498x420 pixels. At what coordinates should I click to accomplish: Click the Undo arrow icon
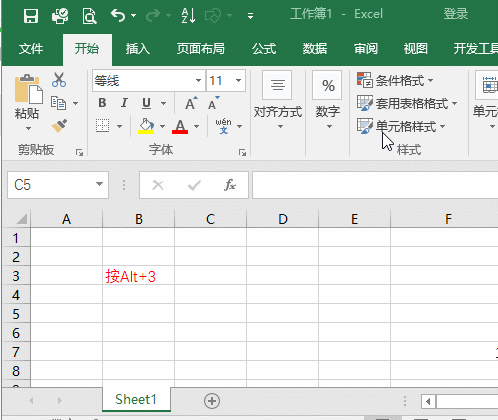118,15
